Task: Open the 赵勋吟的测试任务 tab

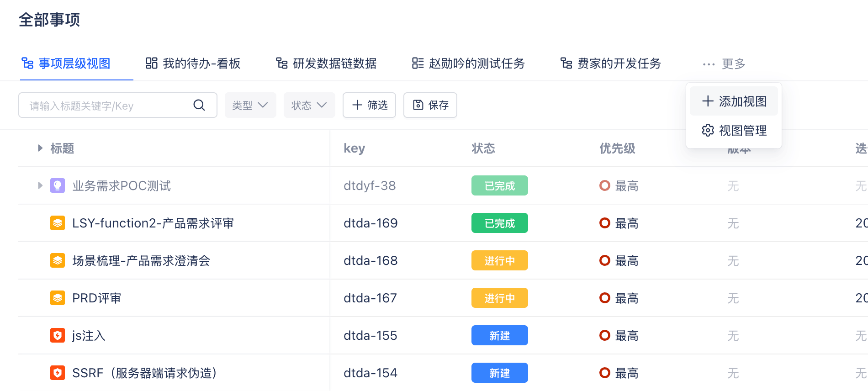Action: tap(468, 63)
